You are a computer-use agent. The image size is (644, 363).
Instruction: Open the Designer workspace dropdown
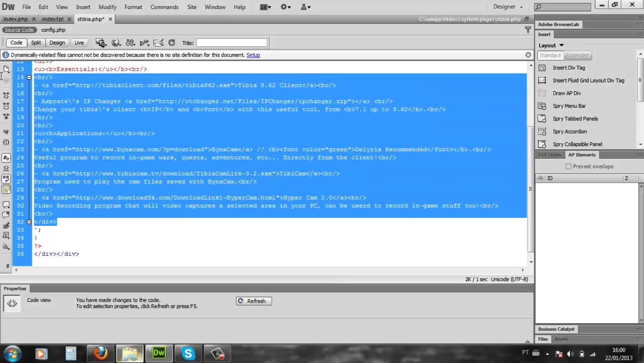508,7
